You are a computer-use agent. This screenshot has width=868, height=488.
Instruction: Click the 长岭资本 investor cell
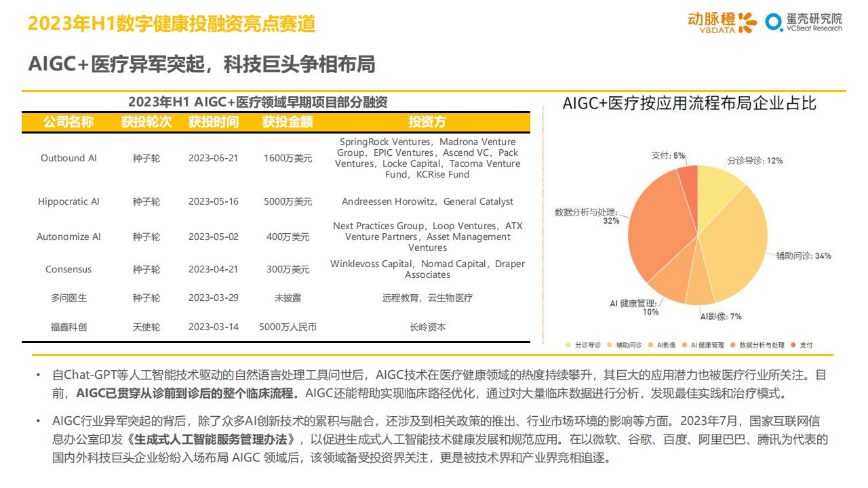427,327
